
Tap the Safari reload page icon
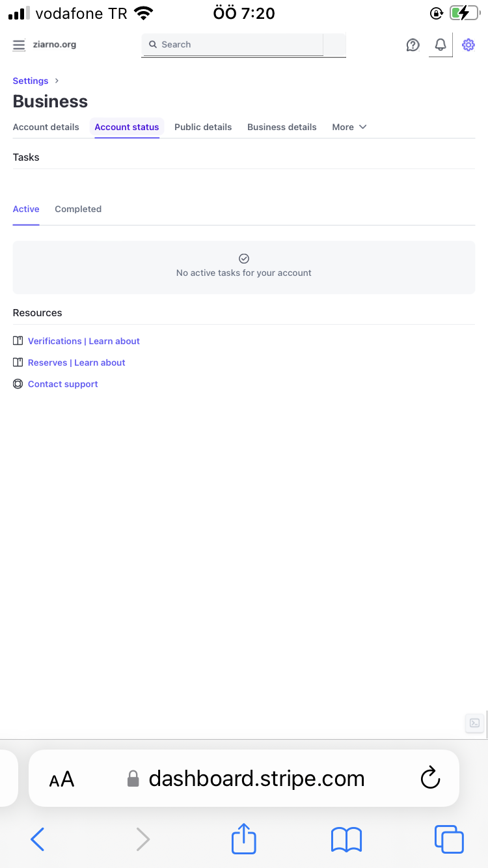(430, 778)
